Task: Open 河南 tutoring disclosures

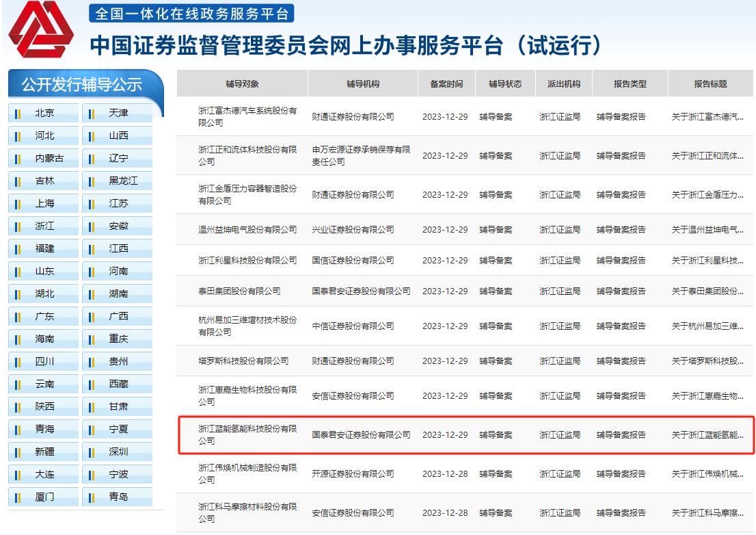Action: pyautogui.click(x=117, y=271)
